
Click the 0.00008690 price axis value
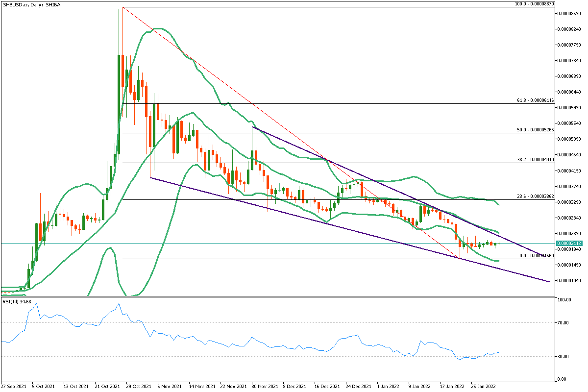point(569,14)
